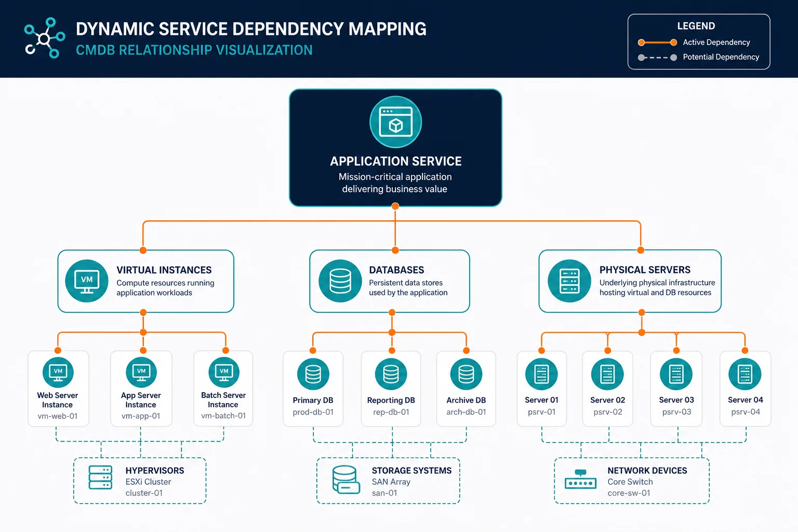Click the "STORAGE SYSTEMS" heading
This screenshot has height=532, width=798.
coord(411,471)
